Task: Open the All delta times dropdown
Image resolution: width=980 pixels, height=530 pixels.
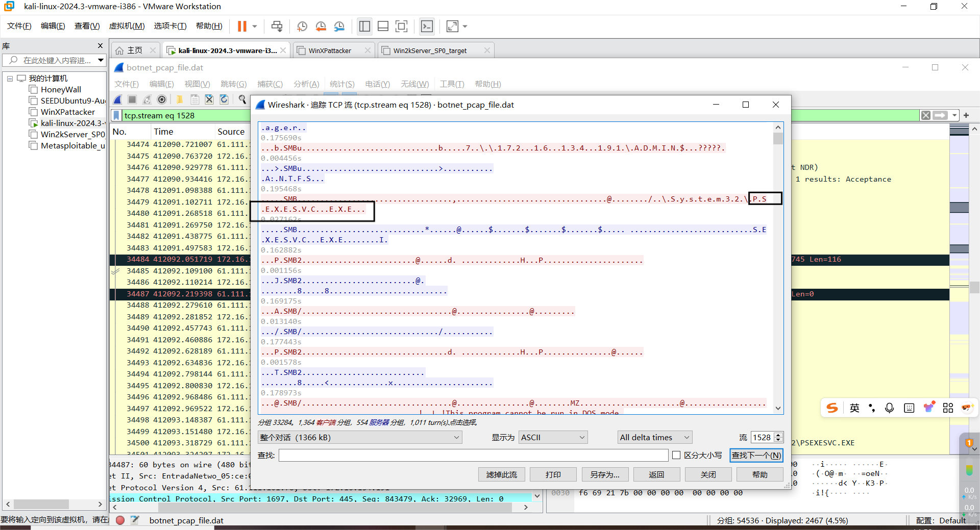Action: click(654, 437)
